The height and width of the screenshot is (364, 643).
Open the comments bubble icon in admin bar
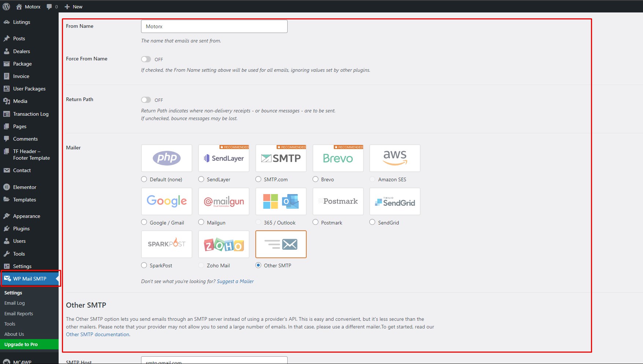tap(49, 7)
